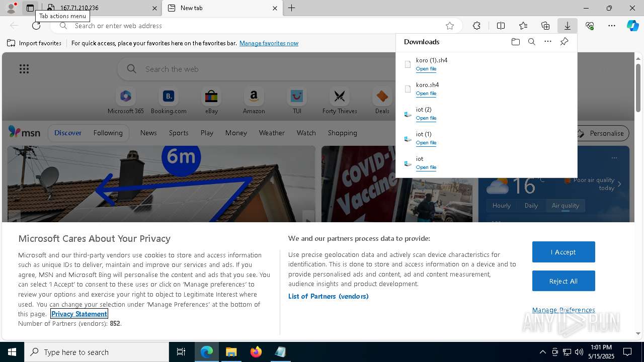The width and height of the screenshot is (644, 362).
Task: Click the Reject All button
Action: 563,281
